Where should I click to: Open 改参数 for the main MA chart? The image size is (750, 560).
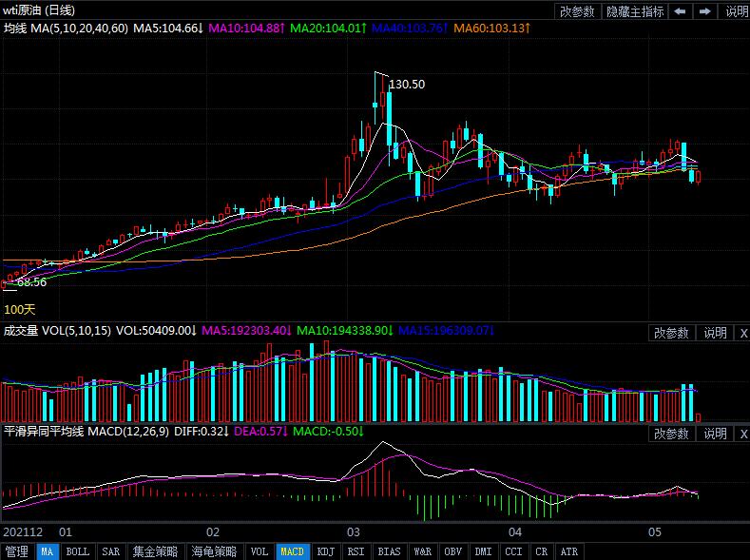coord(577,11)
